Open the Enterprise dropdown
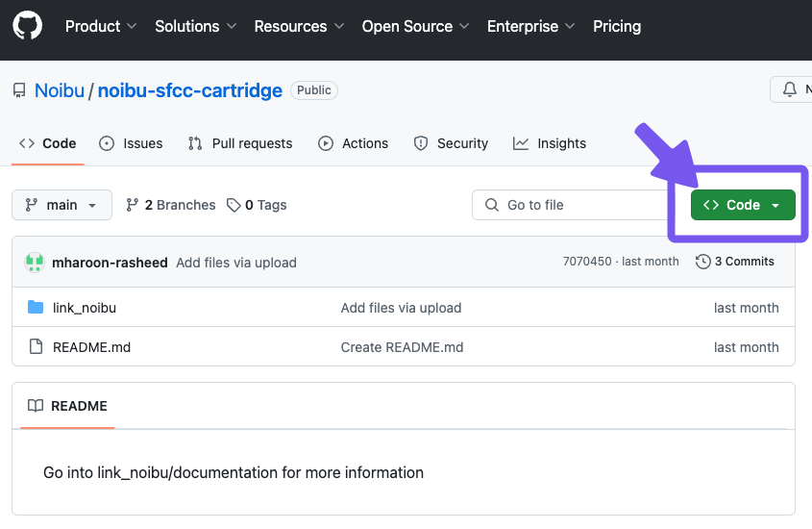This screenshot has height=529, width=812. 530,26
